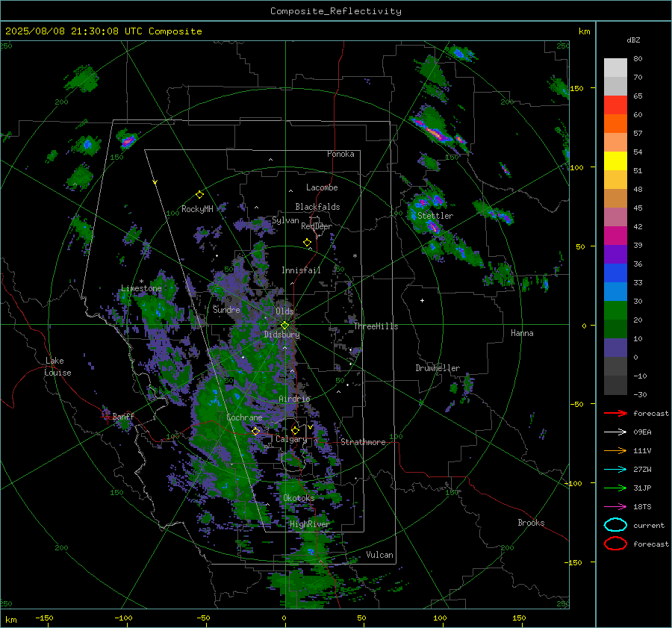Click the asterisk marker above Limestone label
Image resolution: width=672 pixels, height=628 pixels.
coord(141,282)
